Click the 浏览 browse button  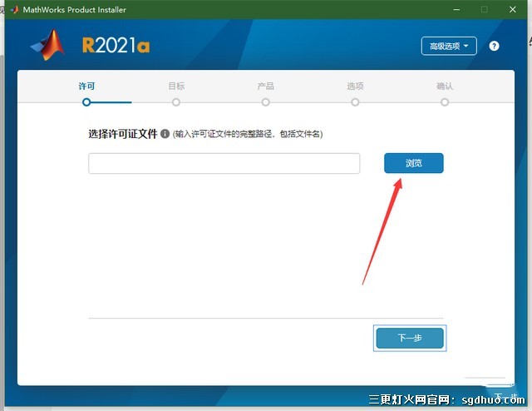pos(414,163)
